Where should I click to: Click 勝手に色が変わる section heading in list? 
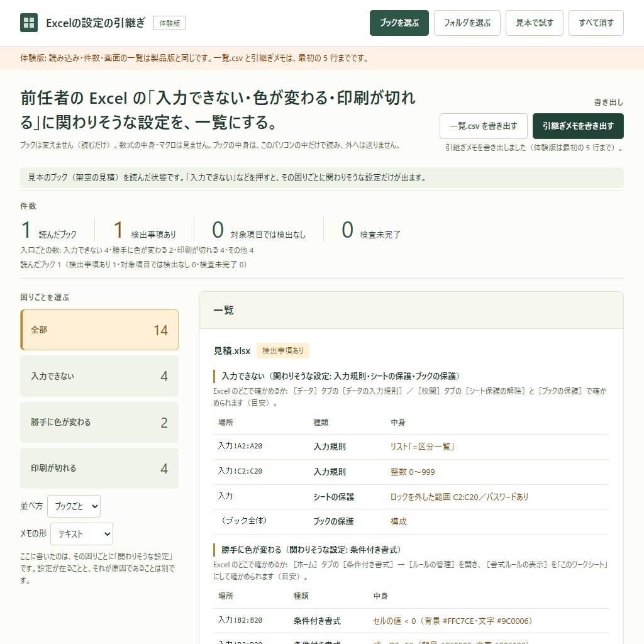click(x=311, y=550)
